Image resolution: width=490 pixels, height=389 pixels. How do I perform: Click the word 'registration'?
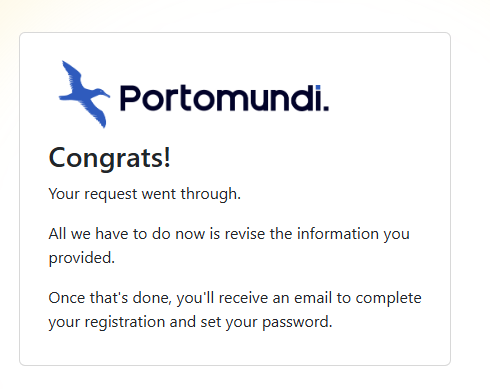[x=124, y=323]
